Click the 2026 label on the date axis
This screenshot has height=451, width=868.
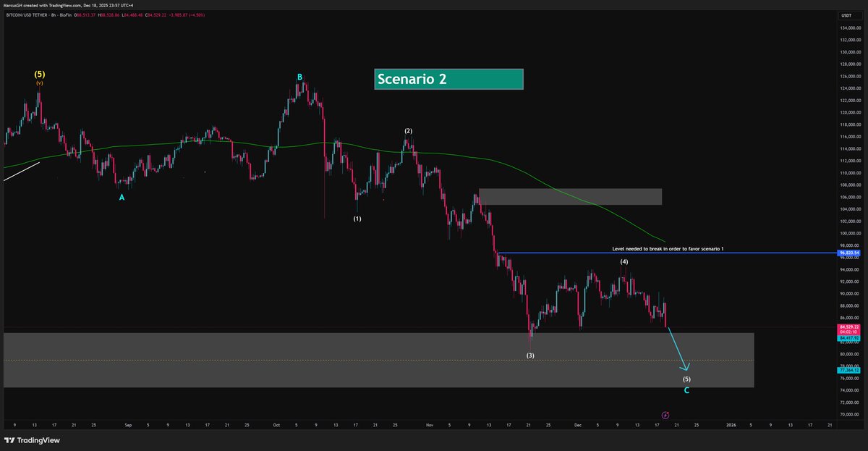(731, 426)
